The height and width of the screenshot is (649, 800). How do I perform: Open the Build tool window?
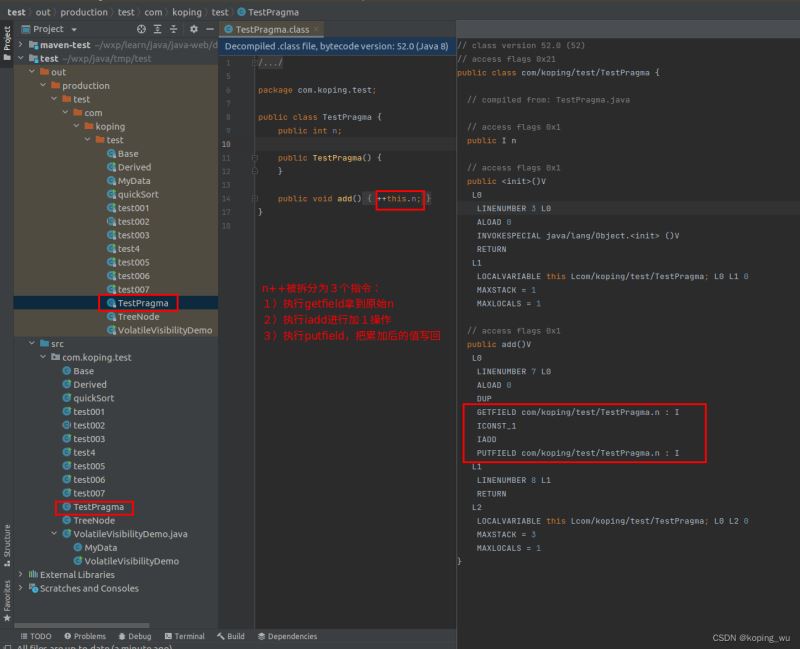tap(231, 636)
